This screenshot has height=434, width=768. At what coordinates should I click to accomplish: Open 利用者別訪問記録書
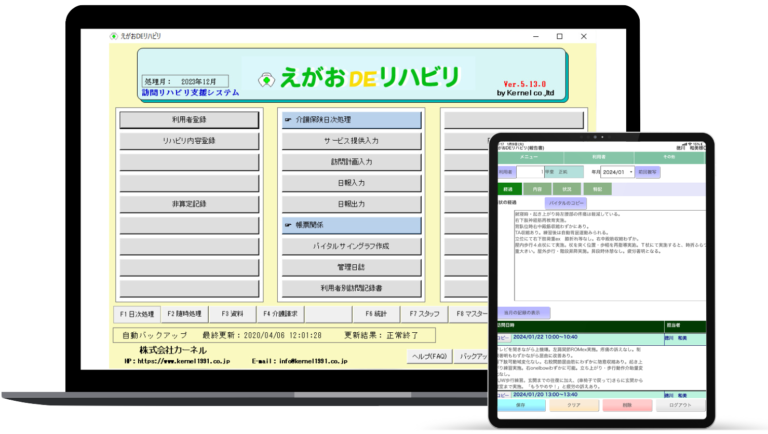pyautogui.click(x=352, y=289)
